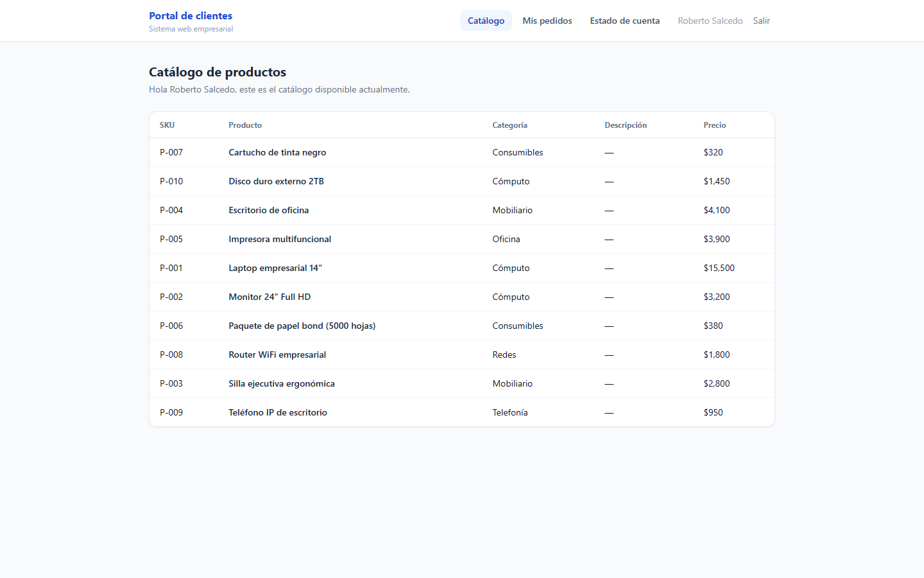Click the $1,450 price cell

717,181
